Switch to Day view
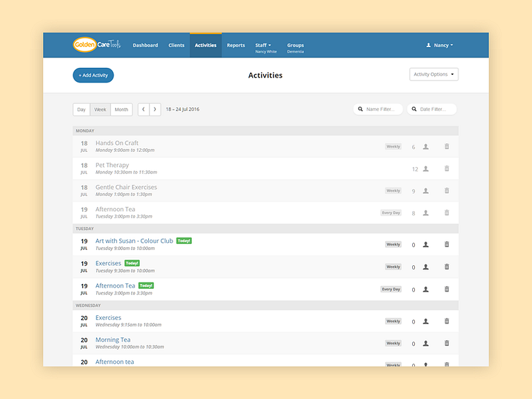Image resolution: width=532 pixels, height=399 pixels. click(82, 109)
